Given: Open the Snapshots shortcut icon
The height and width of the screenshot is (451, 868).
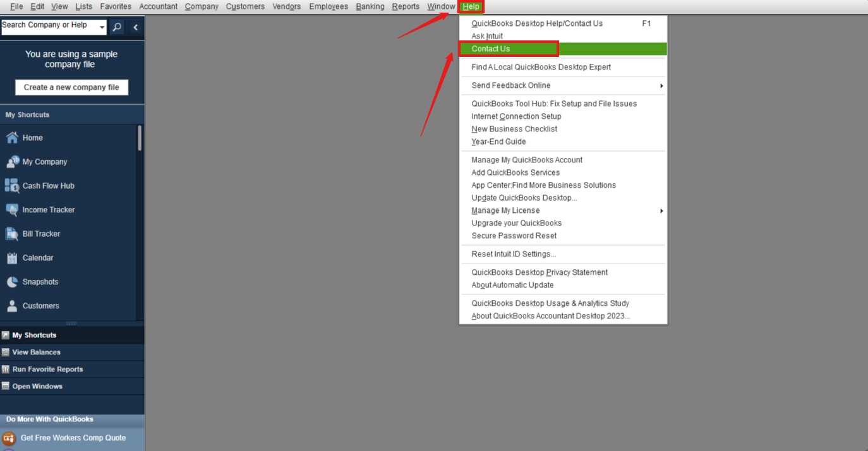Looking at the screenshot, I should 12,282.
